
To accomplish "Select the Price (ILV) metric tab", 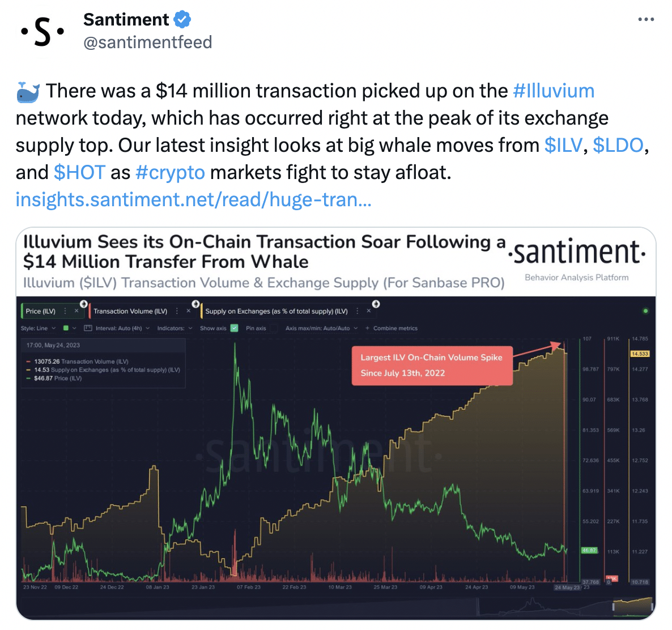I will point(41,311).
